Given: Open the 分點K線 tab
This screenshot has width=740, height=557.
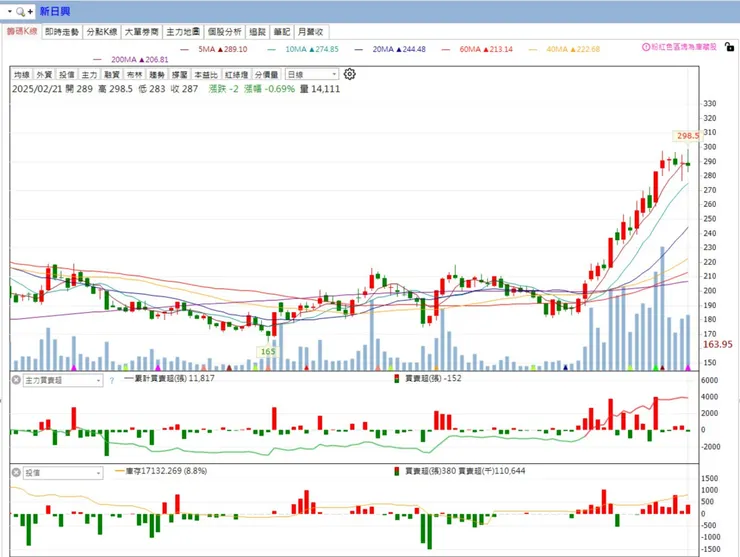Looking at the screenshot, I should click(x=102, y=32).
